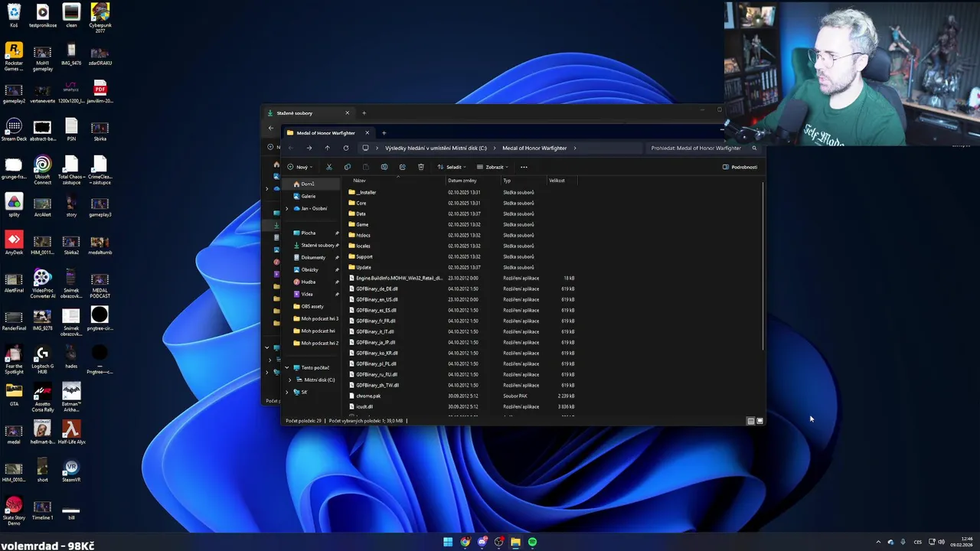Click the Copy icon in Explorer toolbar
Image resolution: width=980 pixels, height=551 pixels.
tap(348, 167)
